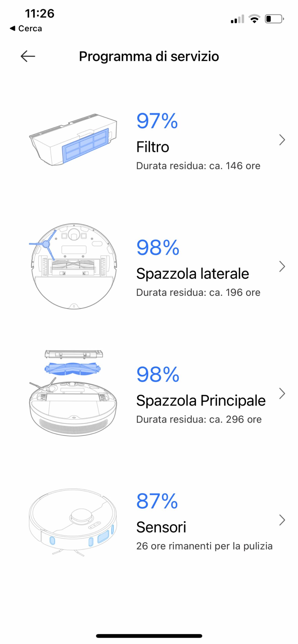Image resolution: width=298 pixels, height=644 pixels.
Task: Tap the 97% filter life indicator
Action: point(157,121)
